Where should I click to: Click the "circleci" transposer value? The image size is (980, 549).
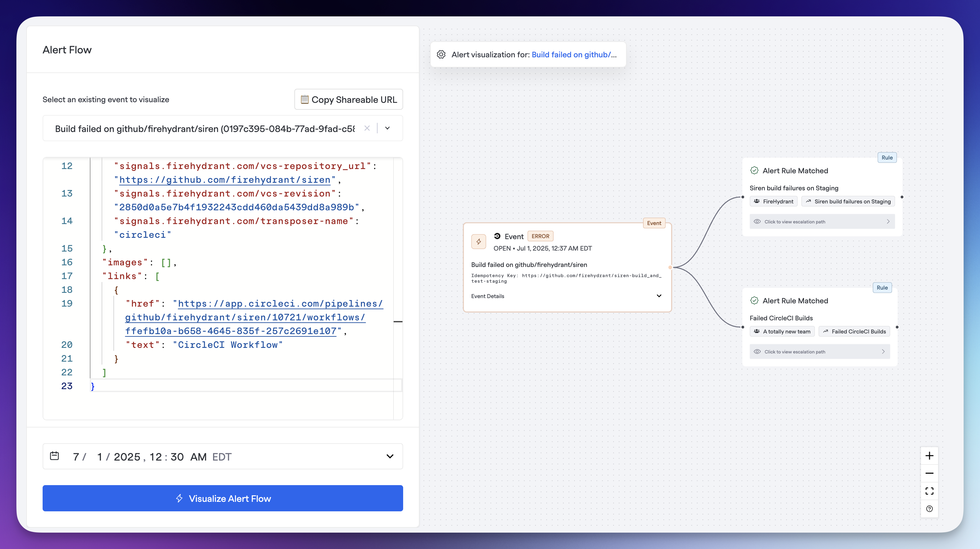coord(143,235)
